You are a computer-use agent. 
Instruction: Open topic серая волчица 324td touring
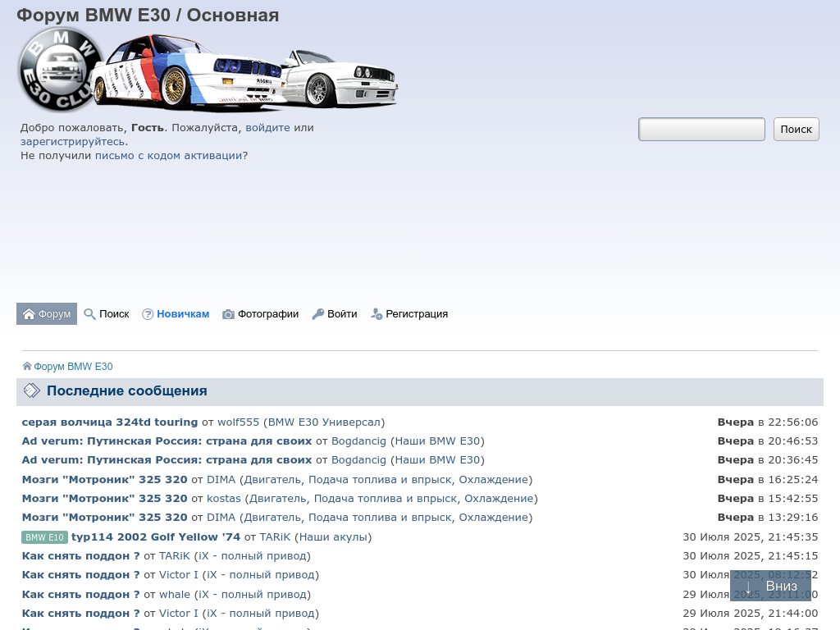[110, 422]
